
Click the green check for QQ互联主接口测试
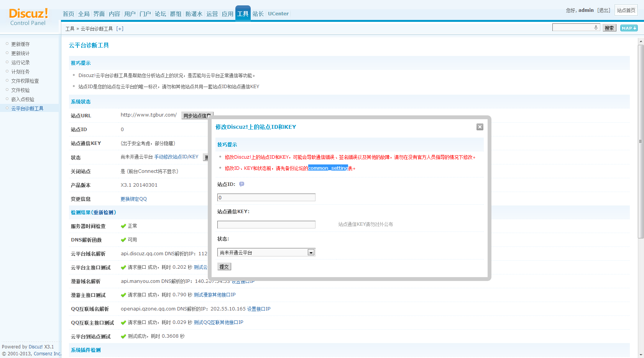(x=123, y=323)
